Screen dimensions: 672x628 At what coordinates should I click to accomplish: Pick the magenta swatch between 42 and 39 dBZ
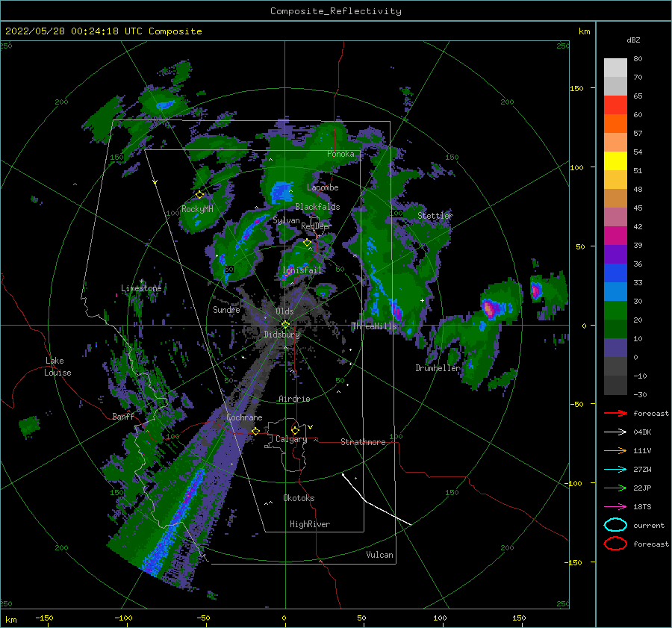pyautogui.click(x=615, y=235)
